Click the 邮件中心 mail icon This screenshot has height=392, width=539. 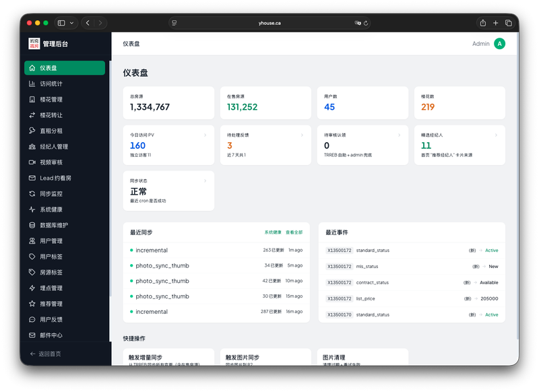32,335
